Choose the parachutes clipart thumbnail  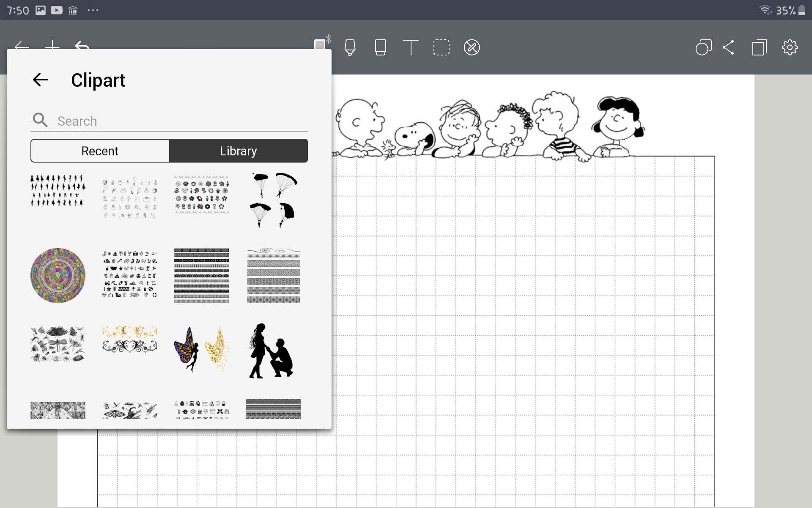274,200
